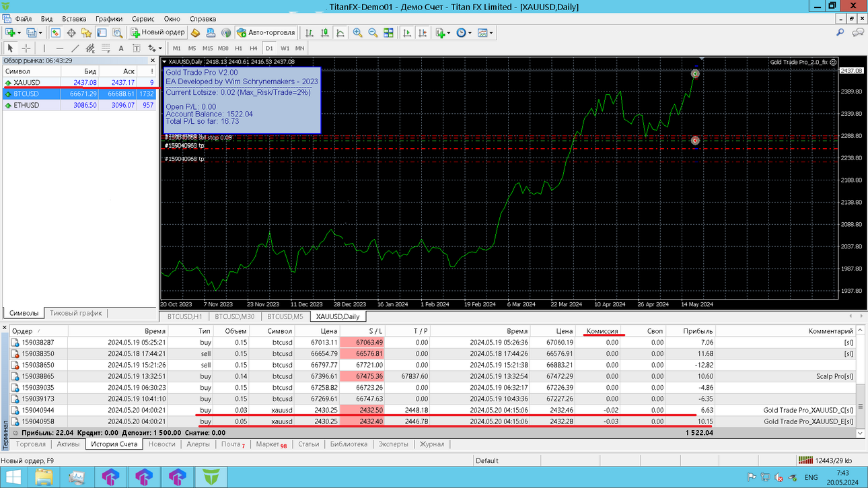Viewport: 868px width, 488px height.
Task: Open the Сервис menu
Action: point(143,19)
